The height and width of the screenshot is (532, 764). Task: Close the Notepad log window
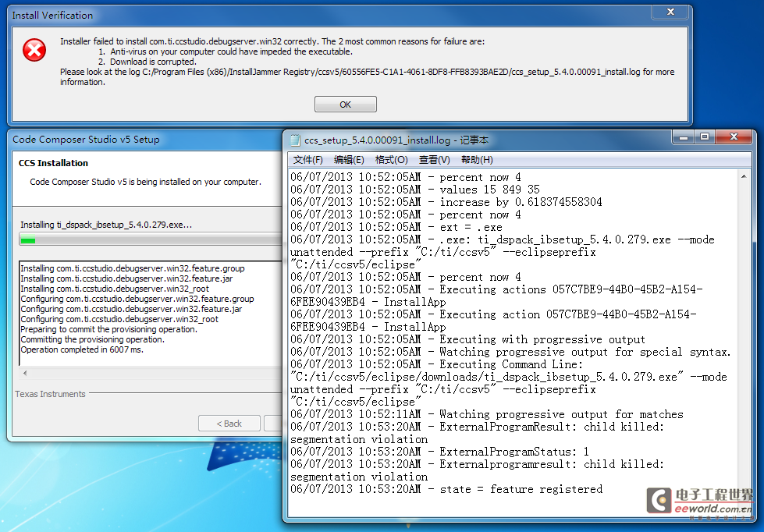(734, 137)
